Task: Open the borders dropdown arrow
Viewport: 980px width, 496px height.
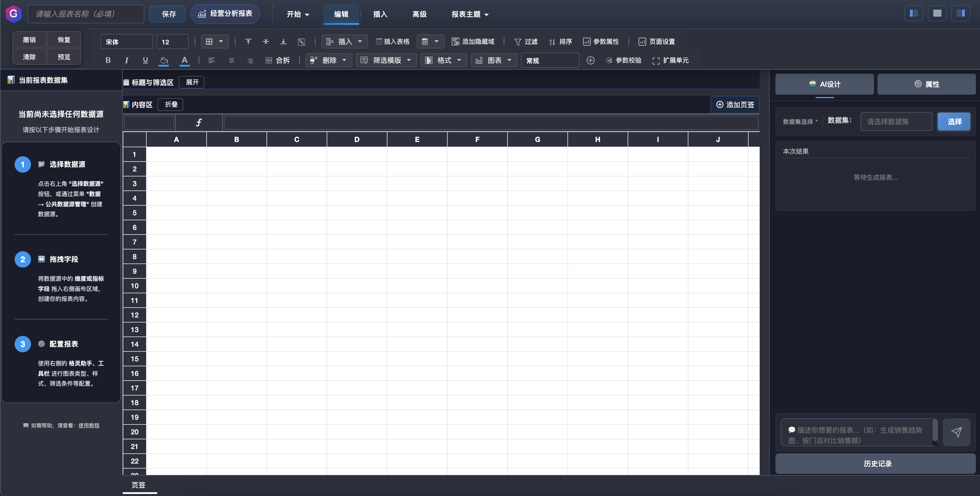Action: 221,41
